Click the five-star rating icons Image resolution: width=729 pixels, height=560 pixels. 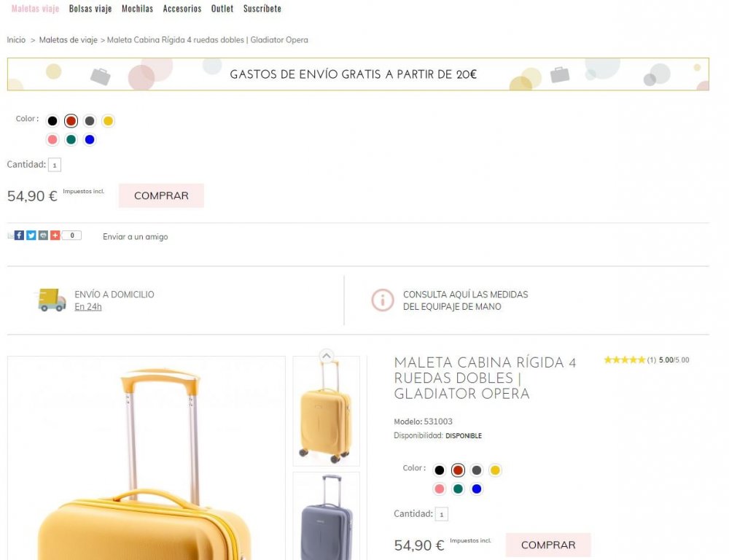click(x=624, y=360)
